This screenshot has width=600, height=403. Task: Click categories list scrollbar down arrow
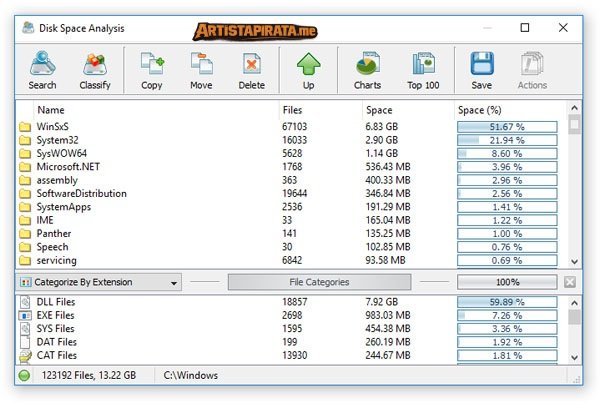coord(574,357)
